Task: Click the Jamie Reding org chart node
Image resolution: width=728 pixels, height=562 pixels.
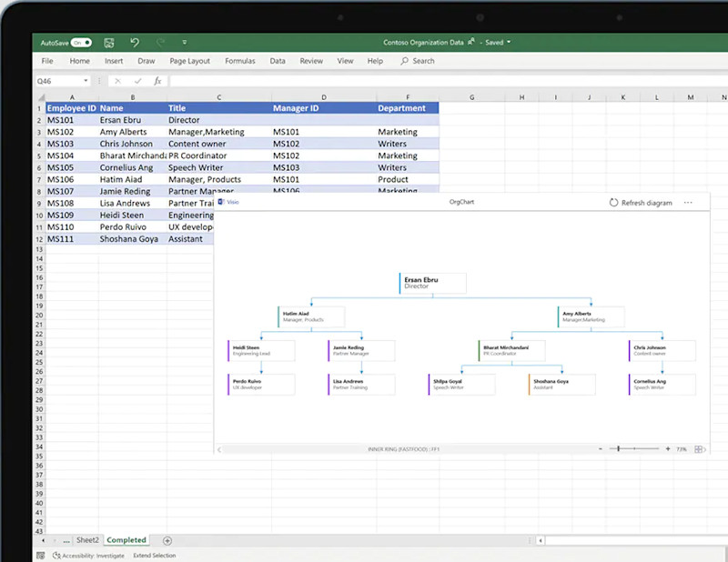Action: 361,350
